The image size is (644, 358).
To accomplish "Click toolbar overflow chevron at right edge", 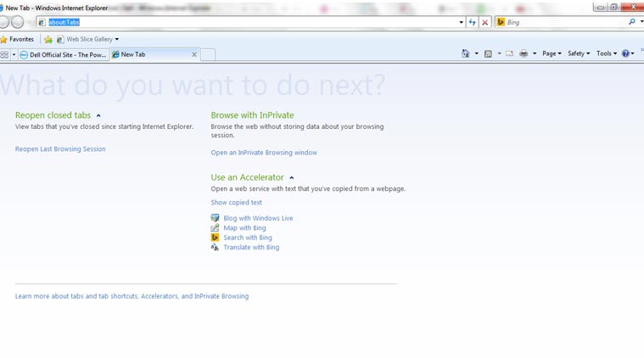I will click(642, 50).
